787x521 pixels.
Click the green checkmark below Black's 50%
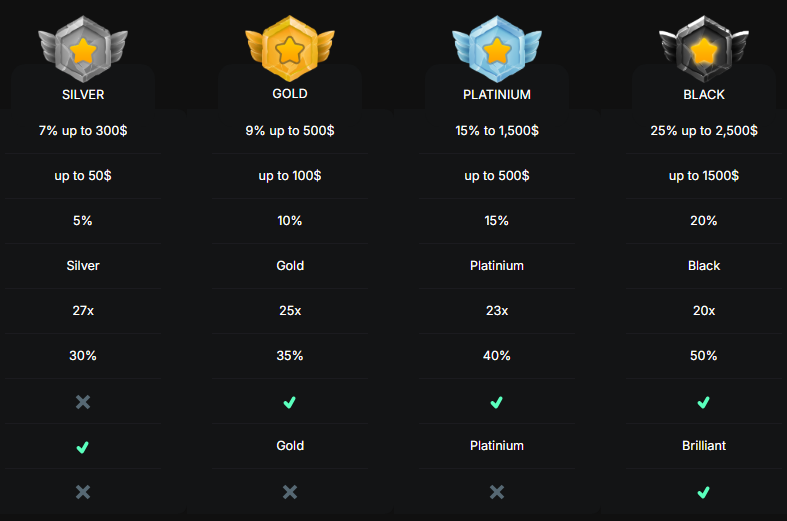704,403
